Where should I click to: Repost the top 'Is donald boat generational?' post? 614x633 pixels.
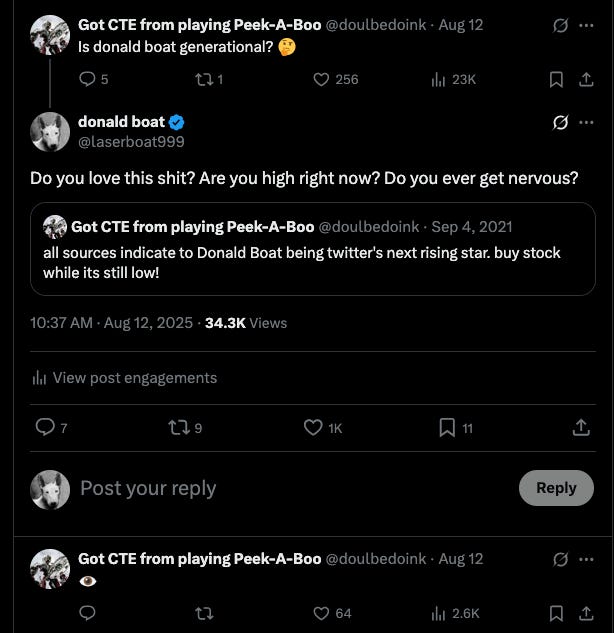point(207,80)
